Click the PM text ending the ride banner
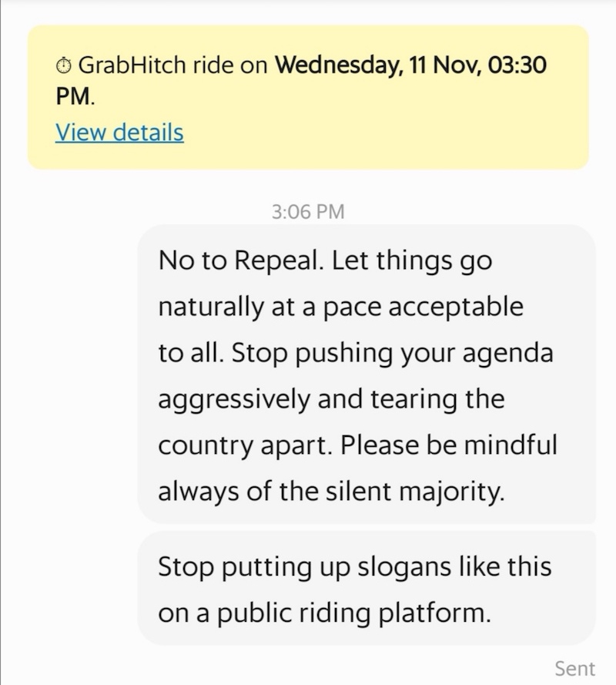616x685 pixels. tap(73, 99)
